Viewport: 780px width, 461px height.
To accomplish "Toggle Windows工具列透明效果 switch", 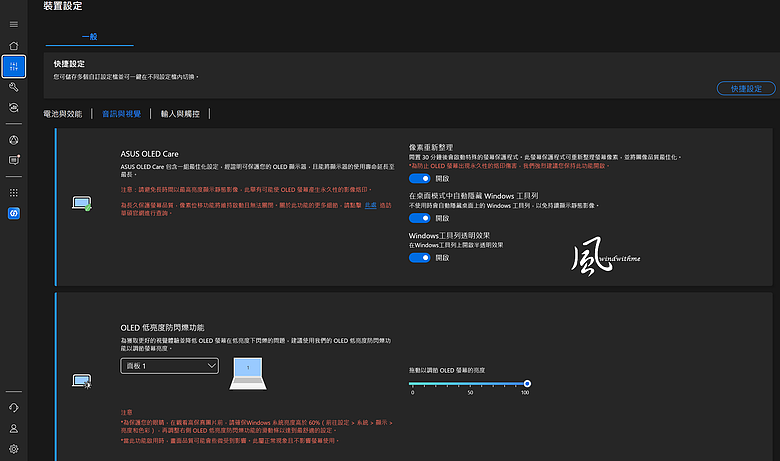I will (419, 258).
